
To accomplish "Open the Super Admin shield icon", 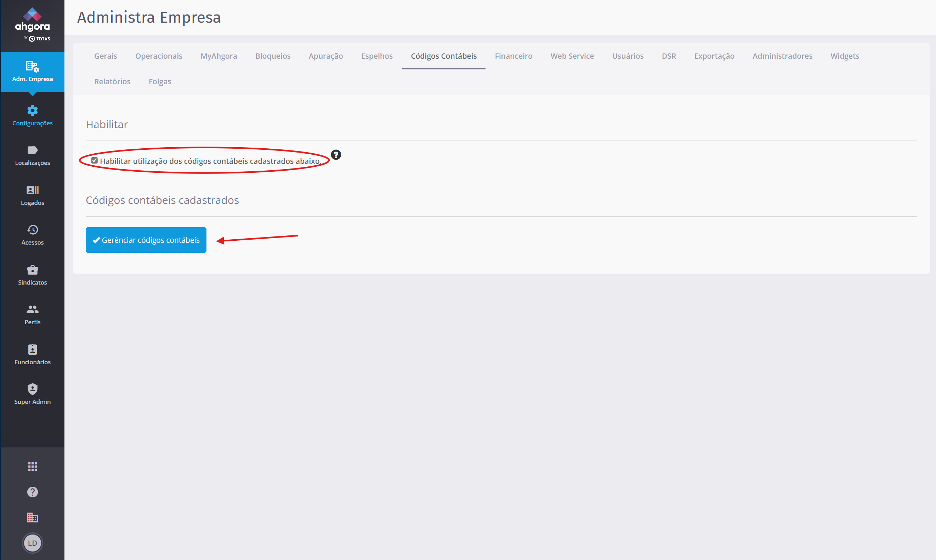I will tap(33, 389).
